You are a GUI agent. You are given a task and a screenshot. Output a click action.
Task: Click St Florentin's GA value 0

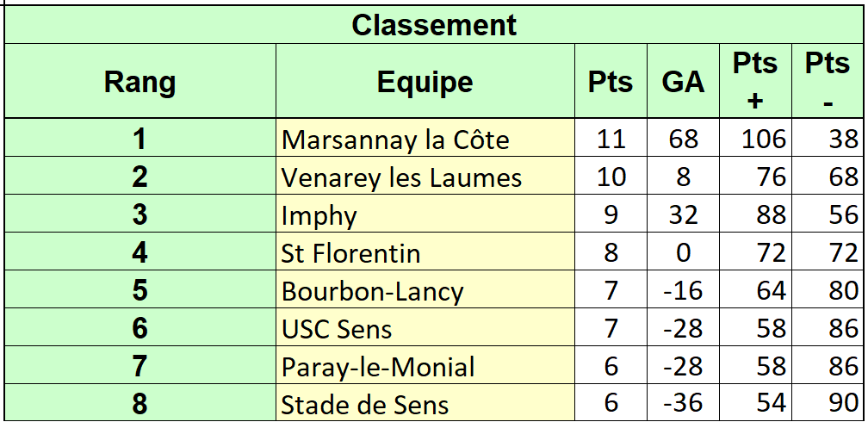[x=683, y=252]
